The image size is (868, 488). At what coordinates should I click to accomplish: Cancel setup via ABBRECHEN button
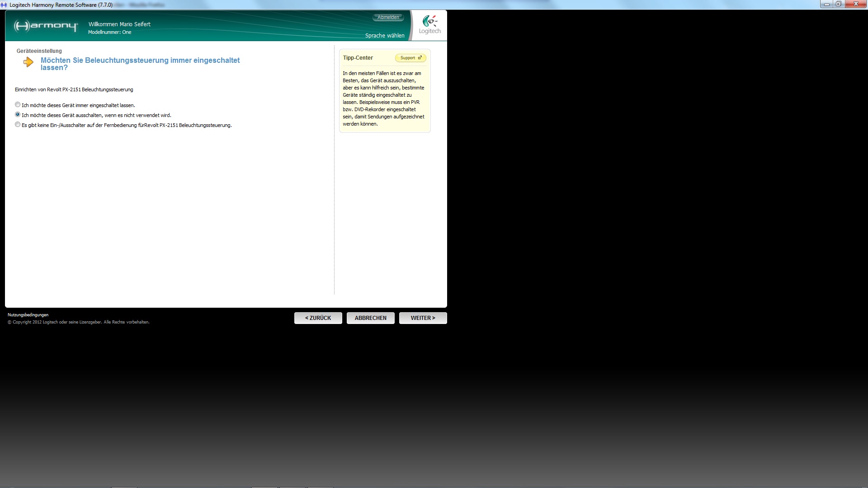tap(370, 318)
